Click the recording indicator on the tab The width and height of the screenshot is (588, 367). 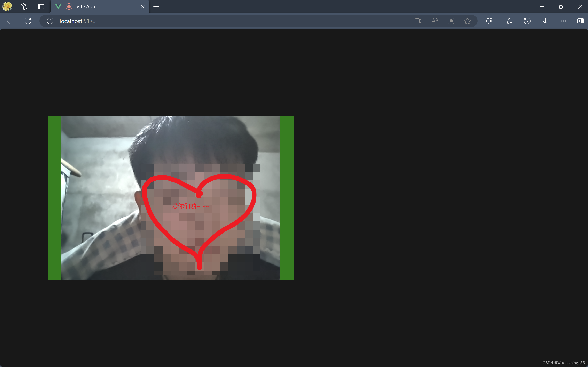[x=69, y=7]
